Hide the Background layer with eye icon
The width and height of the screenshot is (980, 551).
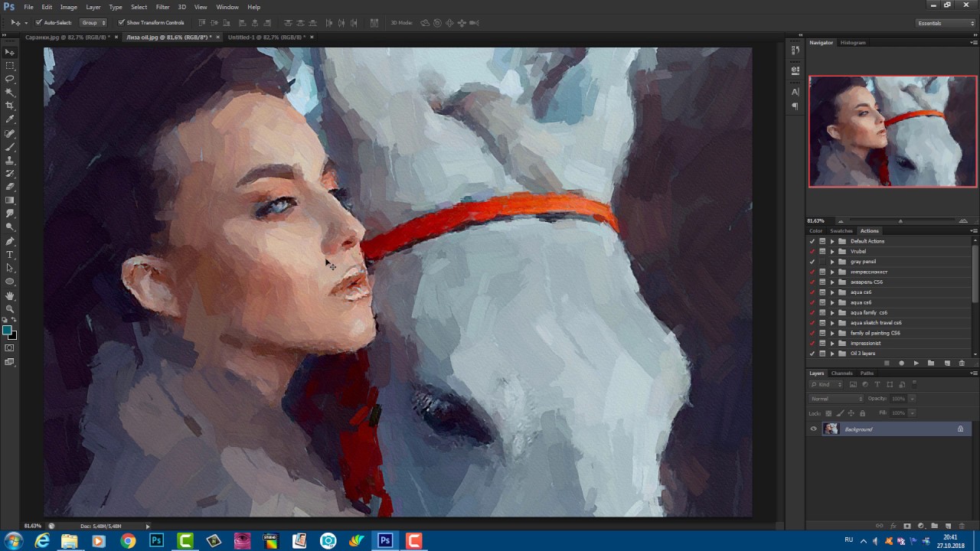[x=813, y=429]
